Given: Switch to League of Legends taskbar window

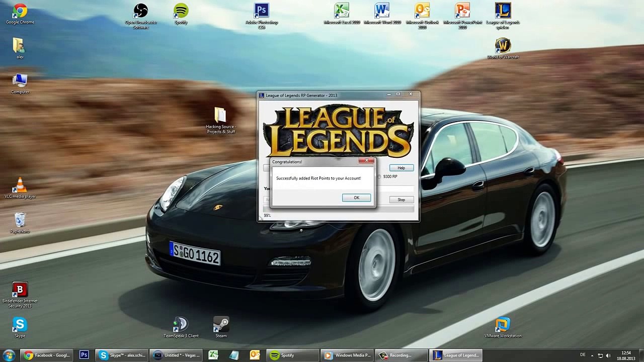Looking at the screenshot, I should pos(456,355).
